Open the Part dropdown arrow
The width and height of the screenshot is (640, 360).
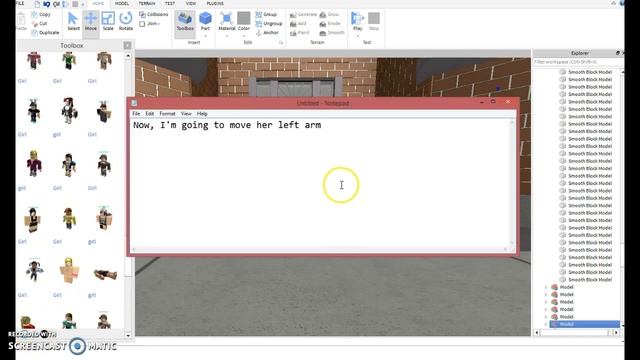pos(205,36)
